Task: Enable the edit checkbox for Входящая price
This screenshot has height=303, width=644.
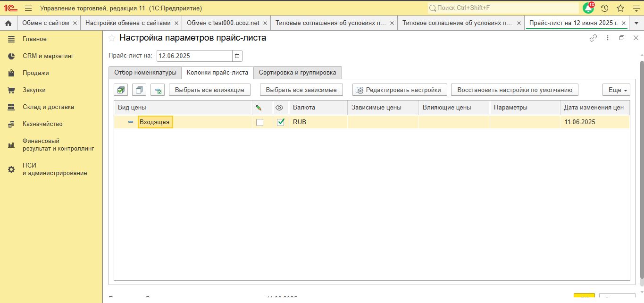Action: (x=259, y=122)
